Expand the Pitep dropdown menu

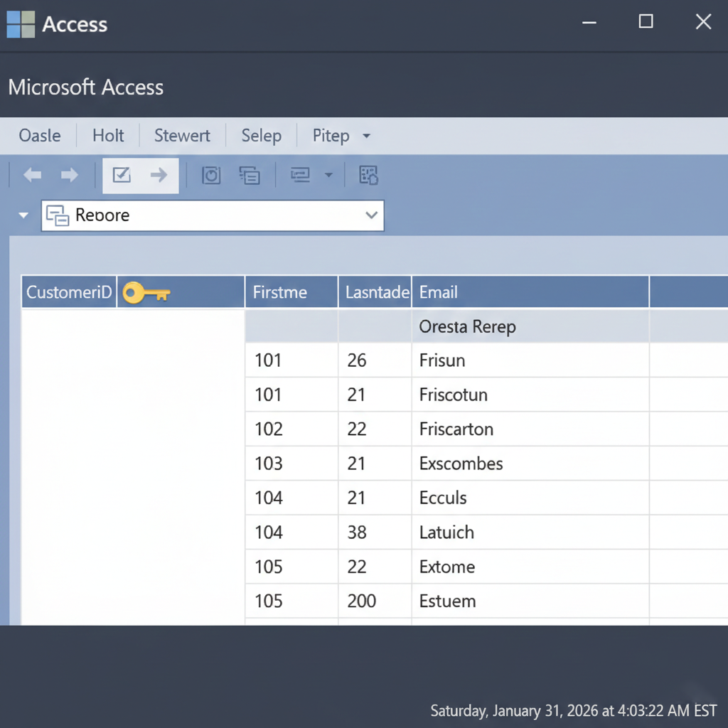tap(341, 136)
